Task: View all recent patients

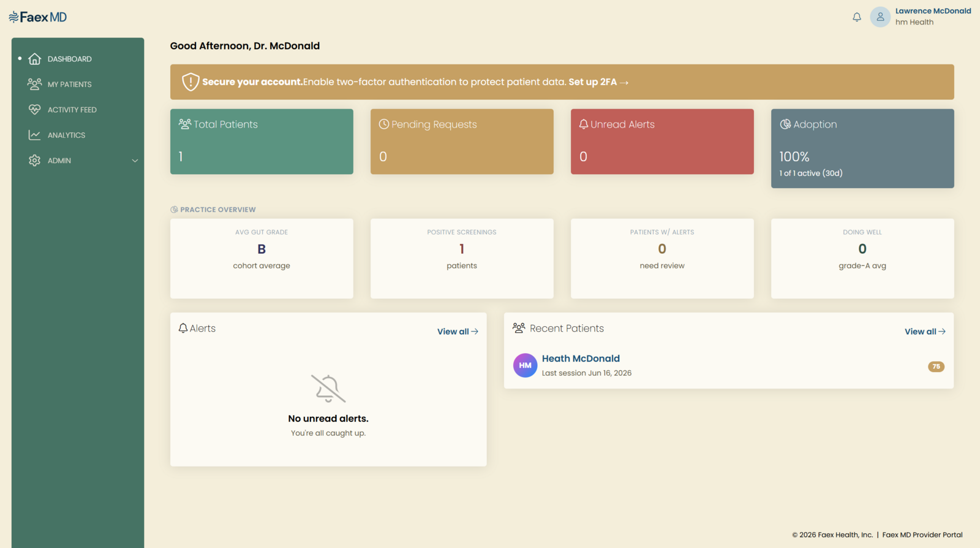Action: (925, 332)
